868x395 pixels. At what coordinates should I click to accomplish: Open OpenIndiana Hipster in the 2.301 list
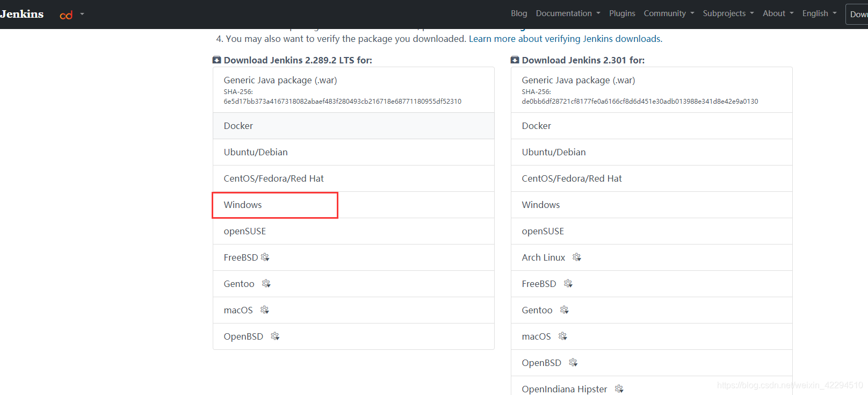652,386
